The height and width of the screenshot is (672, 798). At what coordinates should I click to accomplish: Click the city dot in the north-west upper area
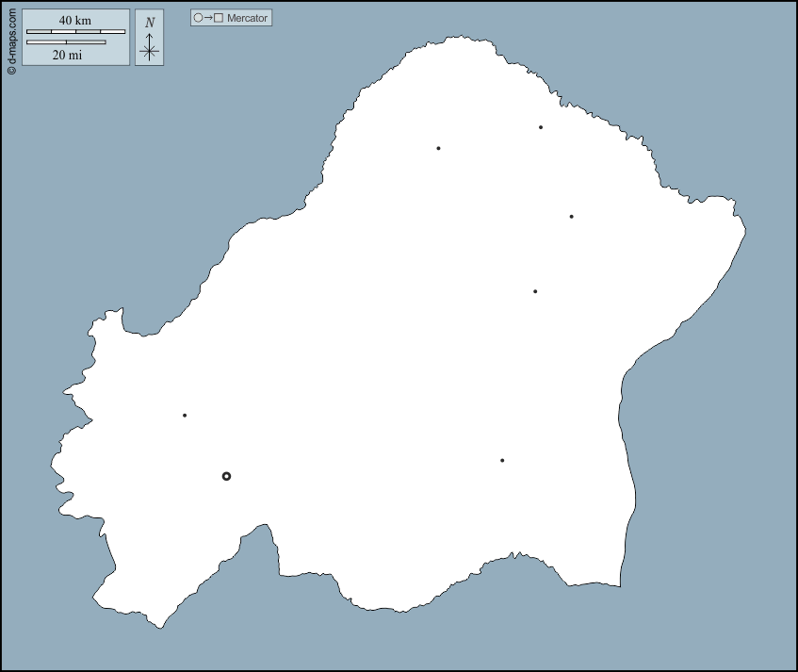438,148
